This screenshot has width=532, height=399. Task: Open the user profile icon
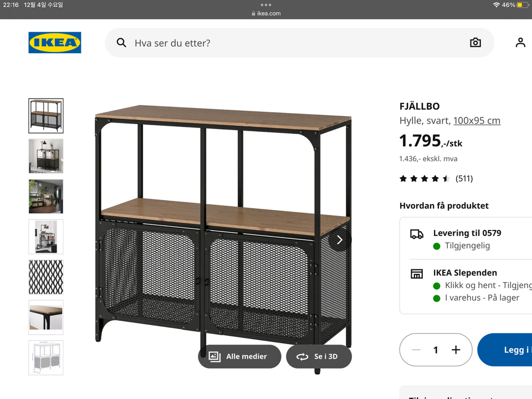[520, 43]
